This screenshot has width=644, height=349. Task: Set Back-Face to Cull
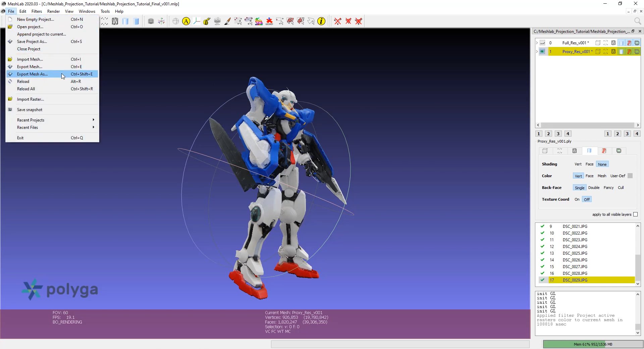pos(621,188)
